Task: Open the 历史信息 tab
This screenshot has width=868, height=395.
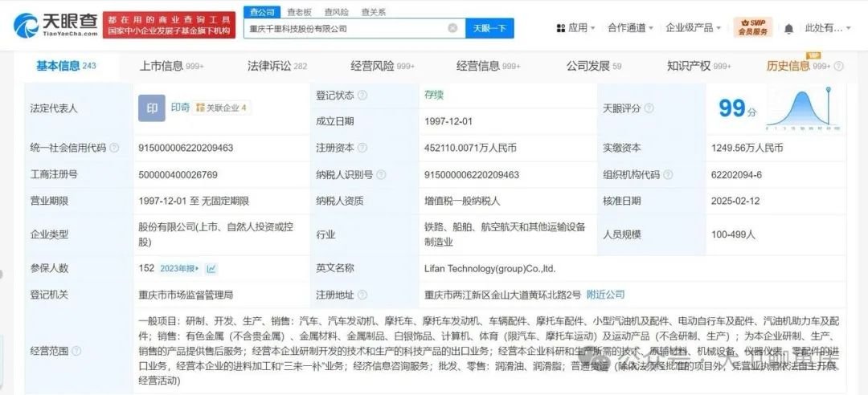Action: (x=798, y=67)
